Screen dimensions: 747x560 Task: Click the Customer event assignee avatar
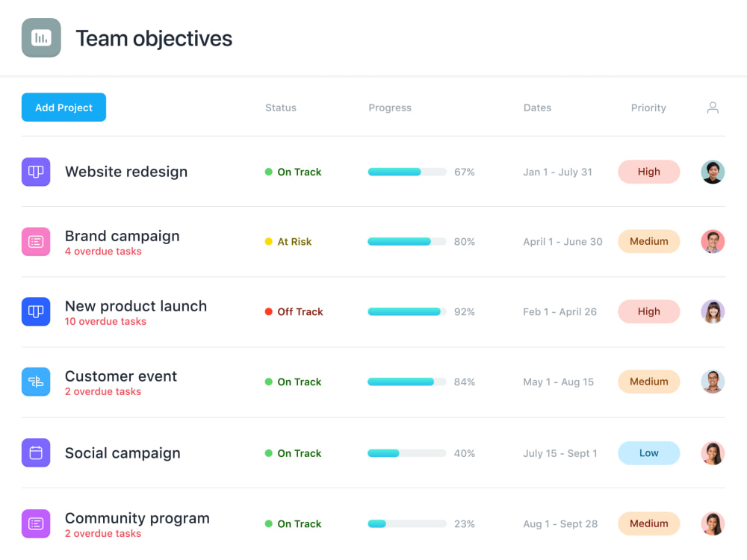point(713,382)
